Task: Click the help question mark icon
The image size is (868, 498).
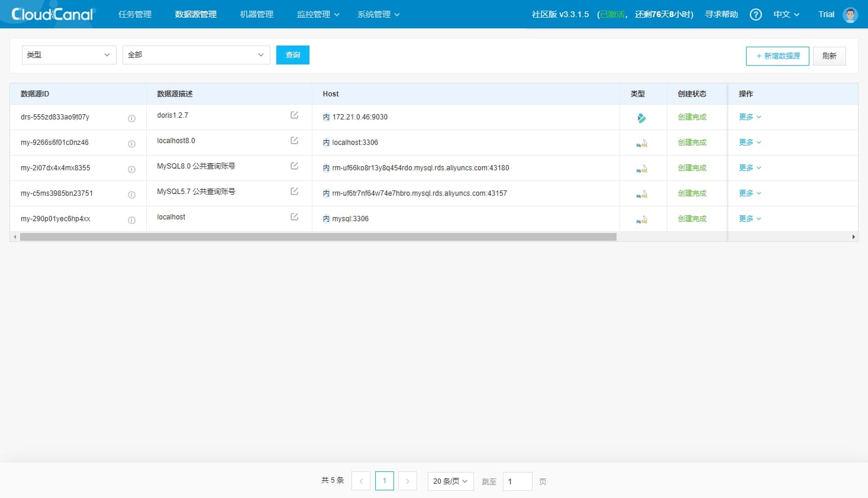Action: (756, 14)
